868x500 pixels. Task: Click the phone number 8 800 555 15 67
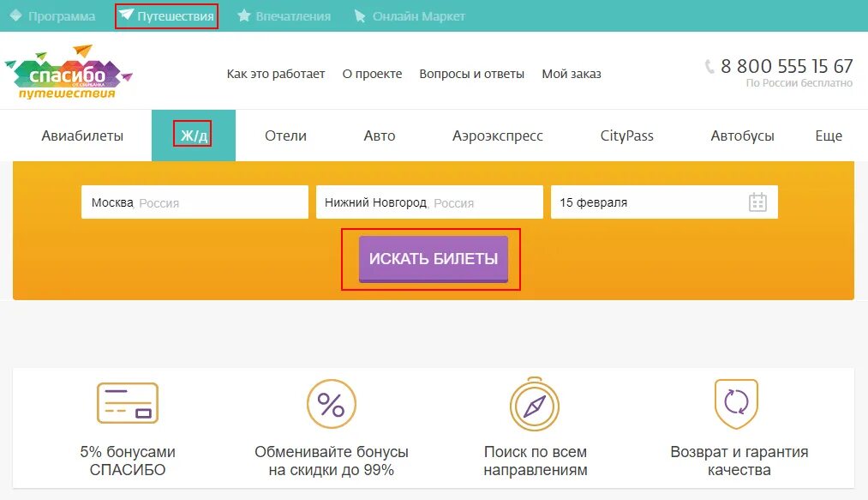tap(787, 66)
